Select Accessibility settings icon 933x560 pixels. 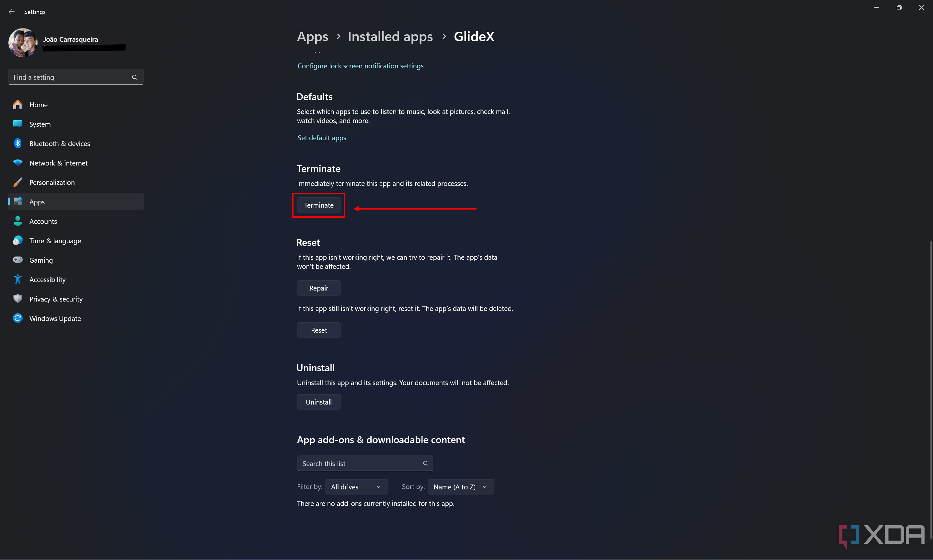(x=18, y=279)
